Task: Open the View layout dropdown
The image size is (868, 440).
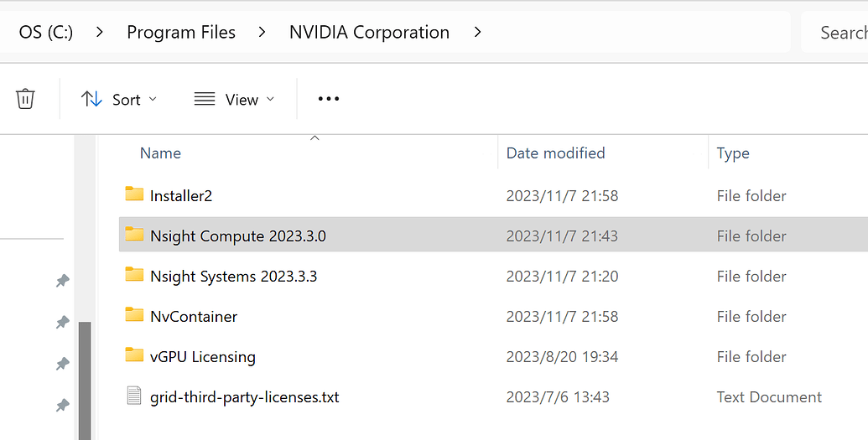Action: [x=234, y=99]
